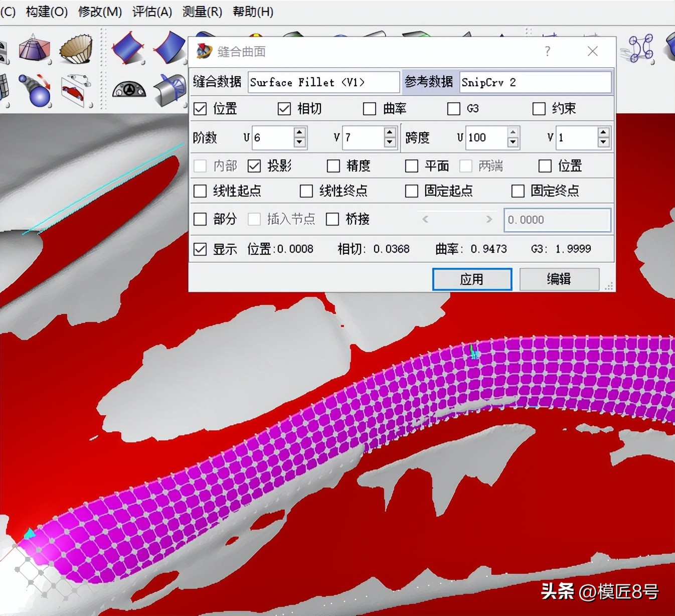Select the lofted surface tool icon
This screenshot has width=675, height=616.
pos(34,49)
